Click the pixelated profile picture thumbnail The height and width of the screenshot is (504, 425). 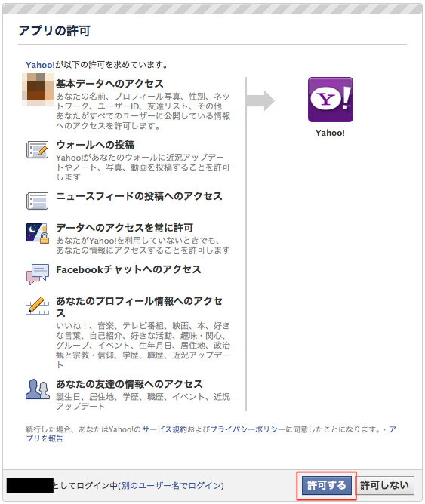click(38, 90)
